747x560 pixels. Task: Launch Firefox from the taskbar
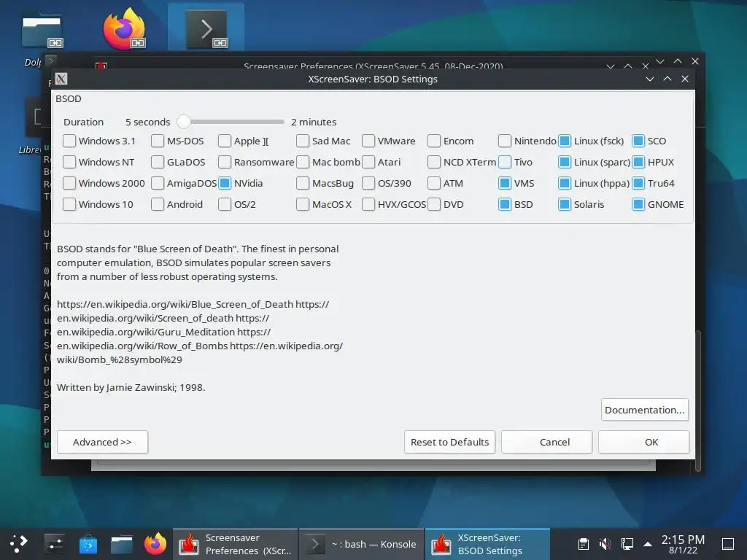coord(155,544)
